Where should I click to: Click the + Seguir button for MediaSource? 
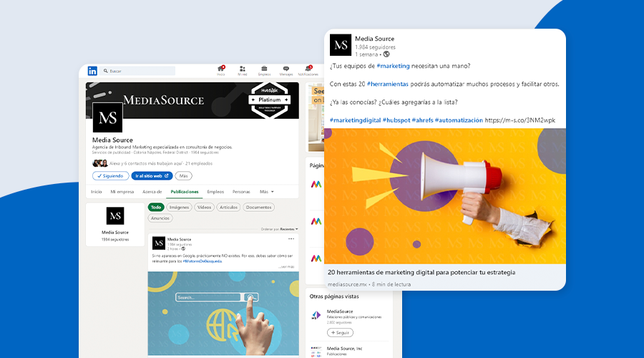pyautogui.click(x=340, y=332)
